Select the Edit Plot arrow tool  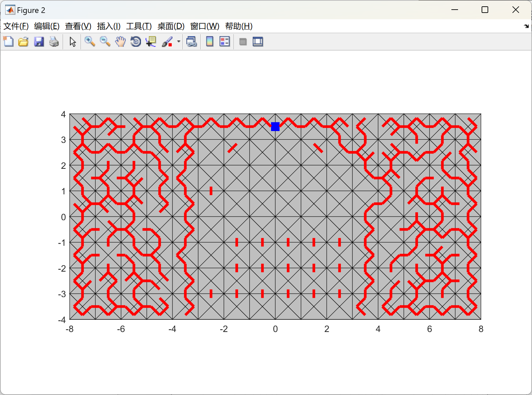tap(73, 42)
